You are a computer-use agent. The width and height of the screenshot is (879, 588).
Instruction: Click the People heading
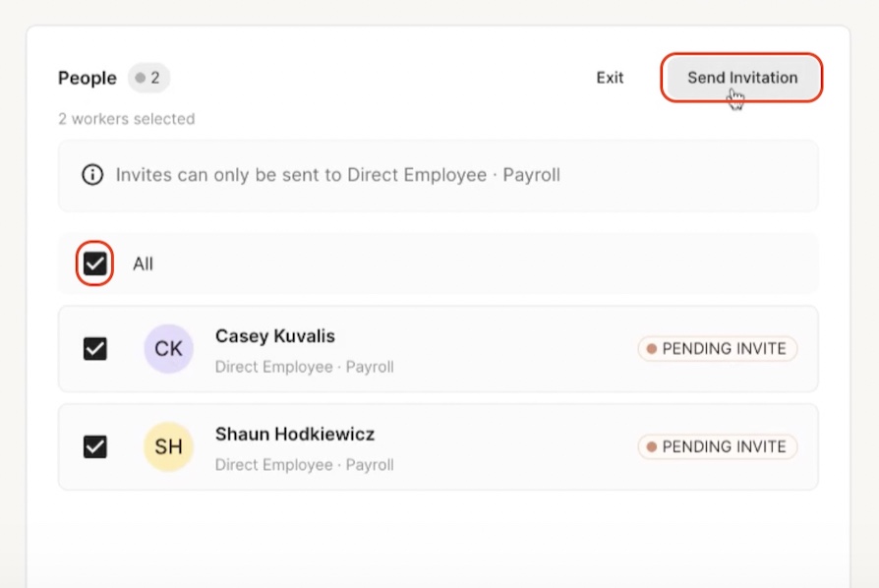click(88, 78)
